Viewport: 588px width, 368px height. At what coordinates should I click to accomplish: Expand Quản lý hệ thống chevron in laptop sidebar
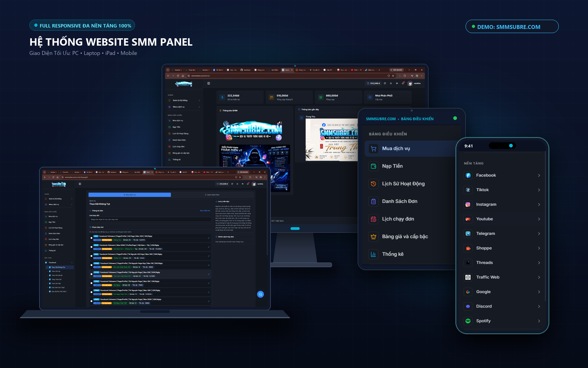(72, 199)
